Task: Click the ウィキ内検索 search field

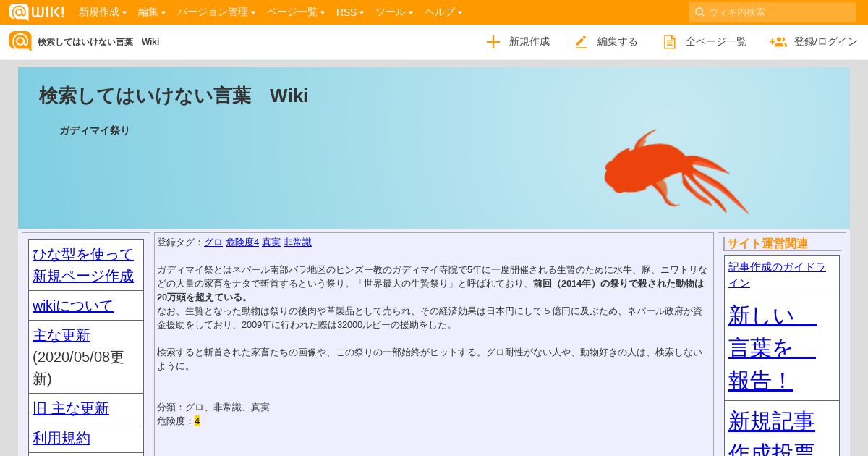Action: coord(773,12)
